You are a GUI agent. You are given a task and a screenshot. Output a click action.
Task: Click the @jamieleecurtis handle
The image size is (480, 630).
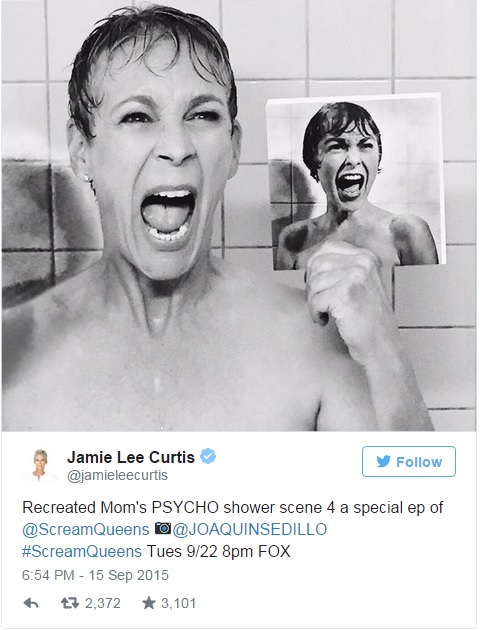click(x=117, y=475)
